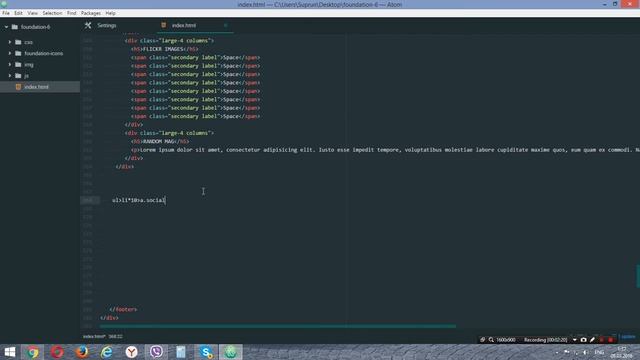Expand the img folder arrow
The width and height of the screenshot is (640, 360).
coord(10,64)
